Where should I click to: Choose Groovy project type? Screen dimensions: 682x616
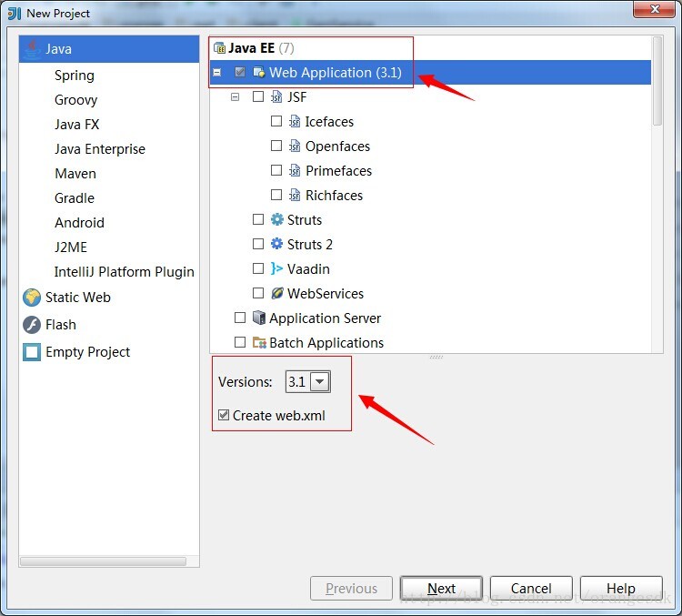click(75, 100)
